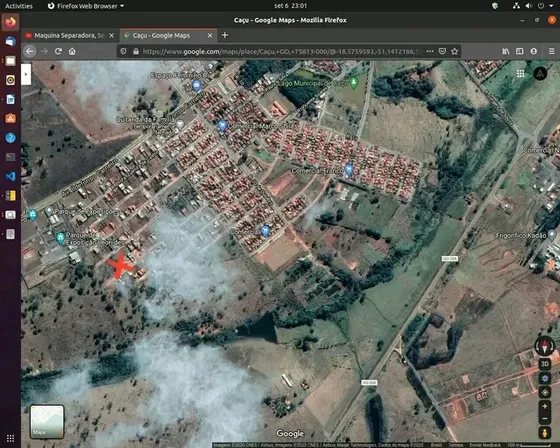Viewport: 560px width, 448px height.
Task: Click the Comercial Franco store pin
Action: pyautogui.click(x=349, y=169)
